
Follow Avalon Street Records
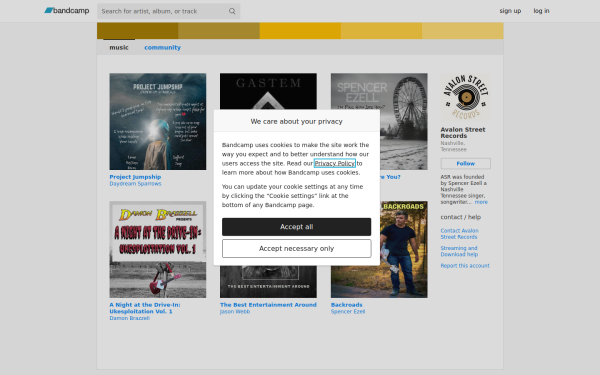[465, 163]
